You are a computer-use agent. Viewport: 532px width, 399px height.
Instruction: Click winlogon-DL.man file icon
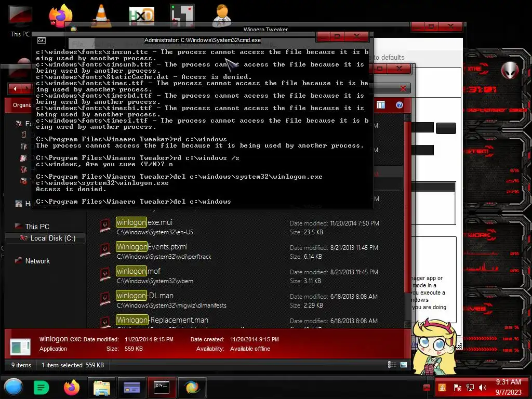coord(105,299)
